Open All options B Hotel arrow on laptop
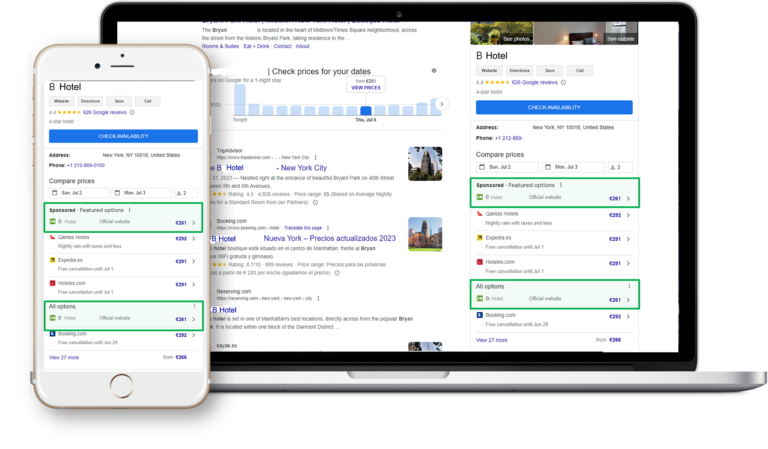 [628, 300]
